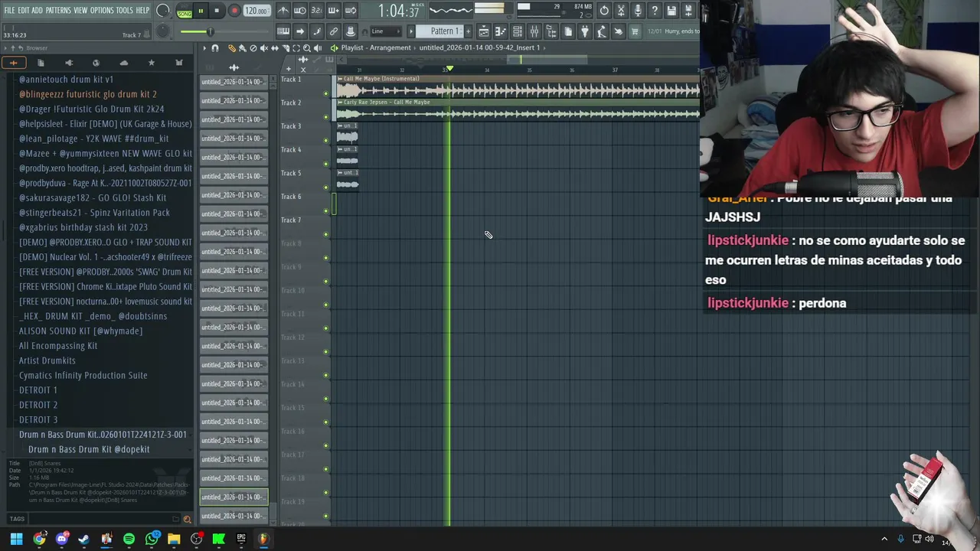Open the browser cloud sounds tab

click(124, 63)
